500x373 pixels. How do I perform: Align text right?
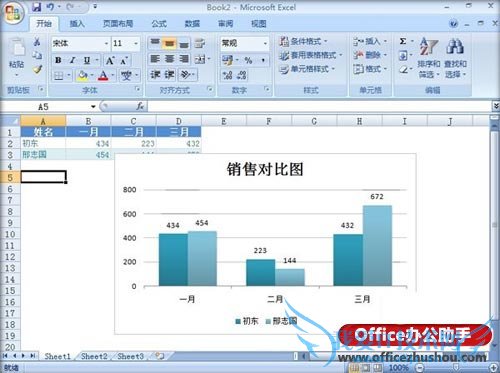(184, 59)
